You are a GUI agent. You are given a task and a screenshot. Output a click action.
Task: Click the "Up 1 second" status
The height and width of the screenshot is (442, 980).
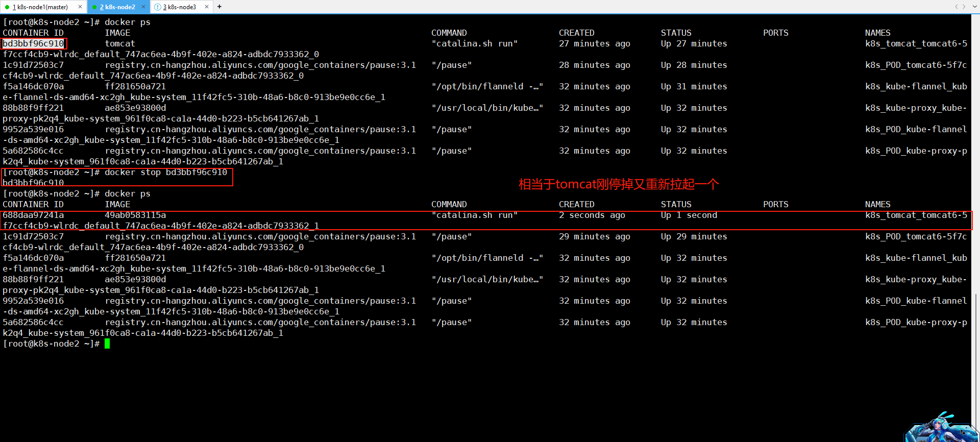[689, 215]
